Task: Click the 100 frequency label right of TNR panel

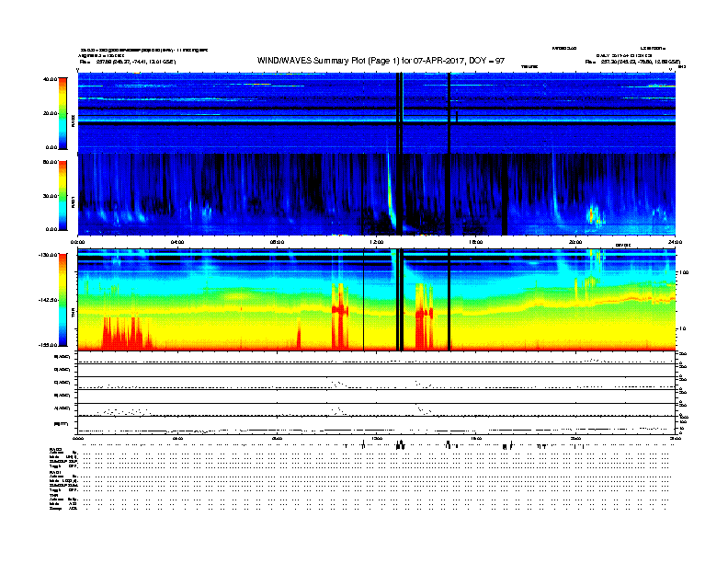Action: [x=683, y=272]
